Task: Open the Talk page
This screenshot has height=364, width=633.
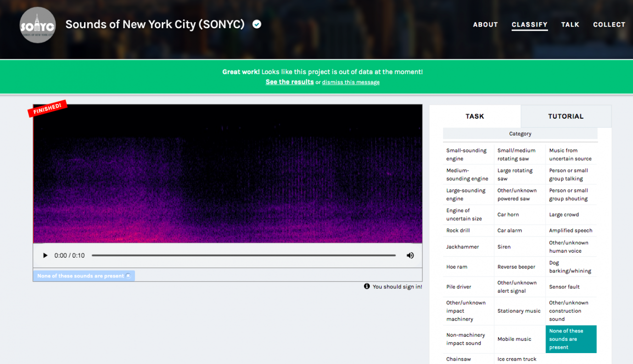Action: coord(570,25)
